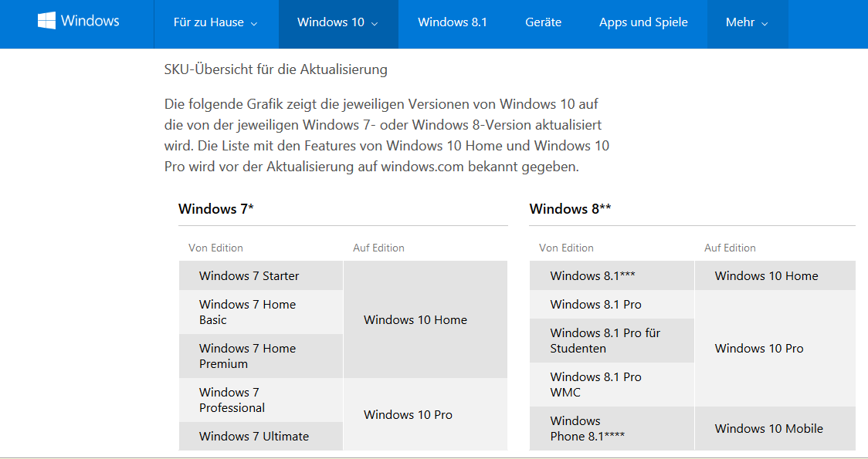Click Auf Edition header in Windows 8 table

click(730, 248)
